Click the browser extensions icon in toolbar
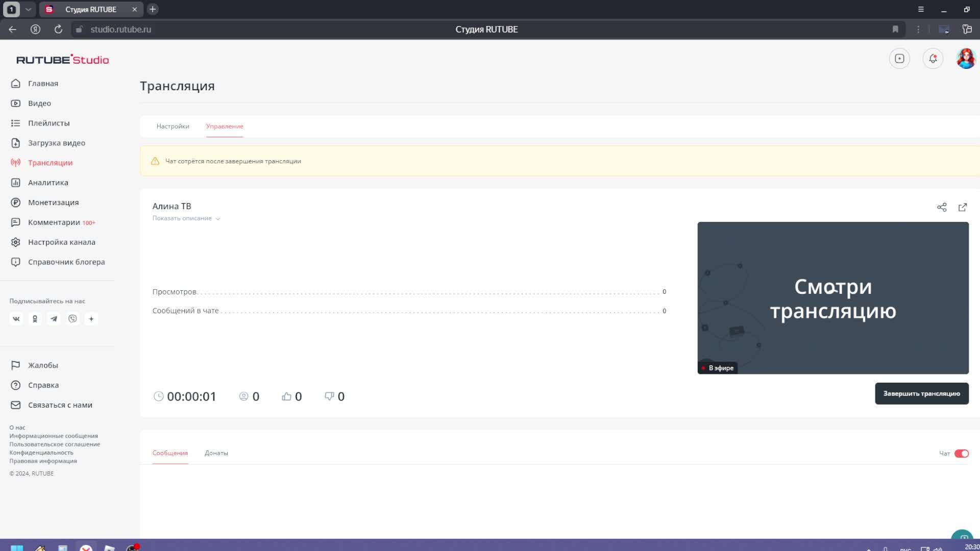 tap(967, 30)
